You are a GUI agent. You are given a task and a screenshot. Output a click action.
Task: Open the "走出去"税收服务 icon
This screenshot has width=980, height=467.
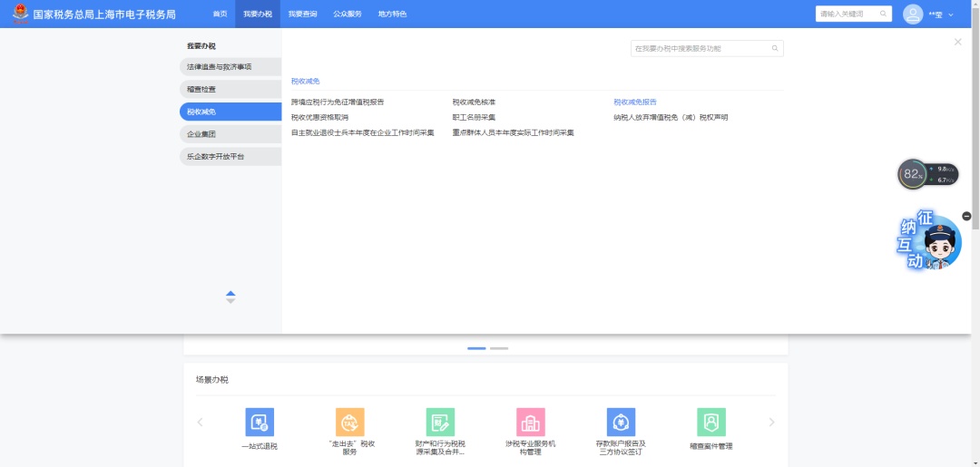coord(350,423)
